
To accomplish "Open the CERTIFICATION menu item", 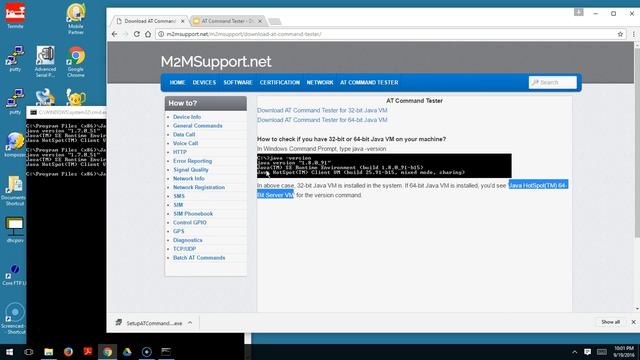I will click(280, 82).
